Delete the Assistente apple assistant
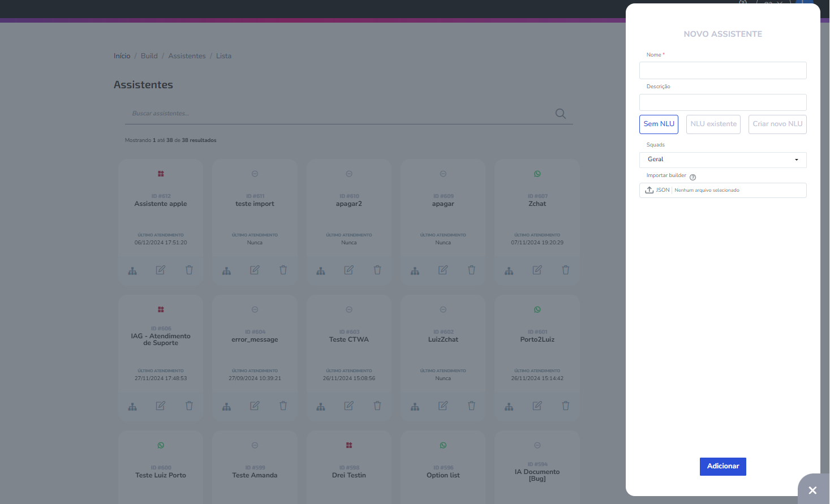The image size is (830, 504). 189,270
